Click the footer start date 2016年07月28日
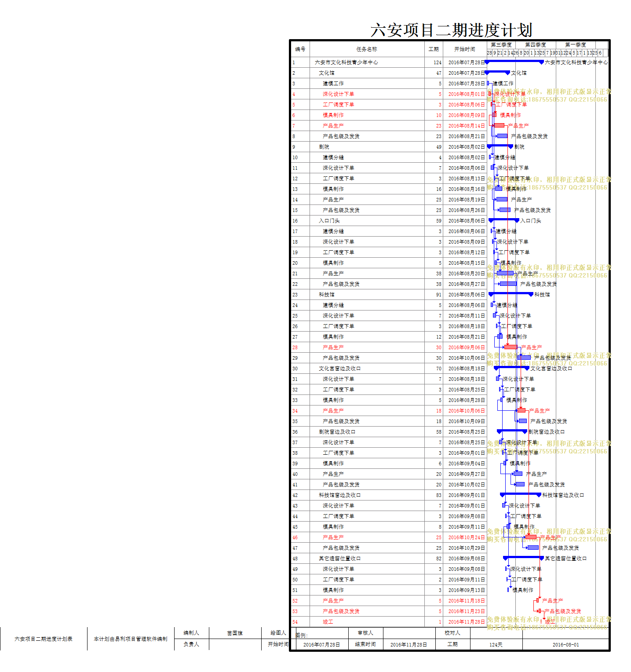 [x=322, y=645]
